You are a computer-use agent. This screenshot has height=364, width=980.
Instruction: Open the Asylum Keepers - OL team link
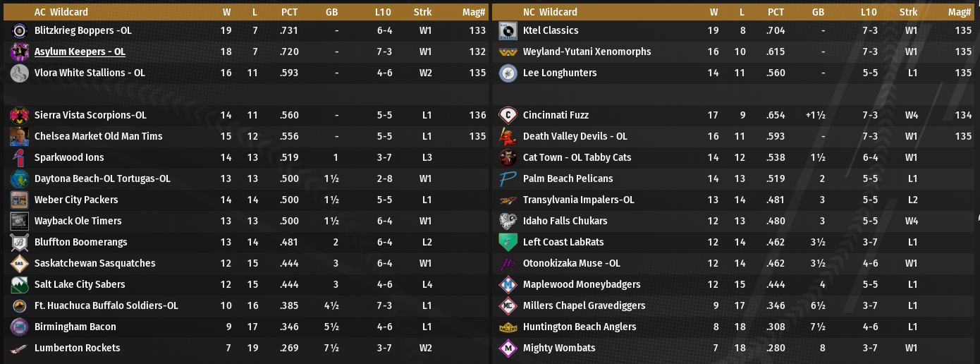pos(80,51)
